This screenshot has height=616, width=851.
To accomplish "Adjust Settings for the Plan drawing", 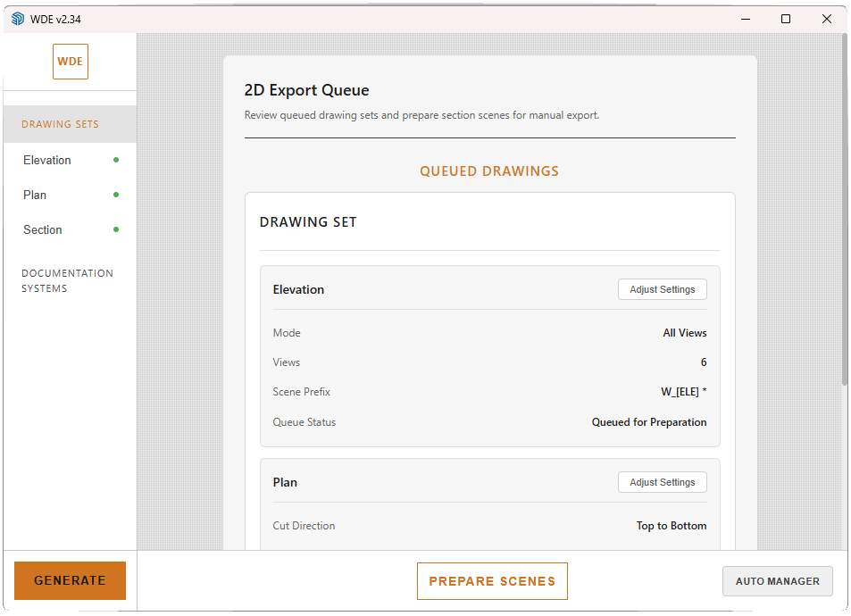I will (662, 482).
